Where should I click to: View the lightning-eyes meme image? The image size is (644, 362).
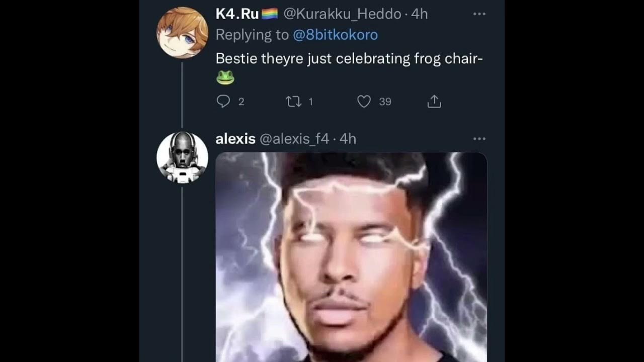[x=351, y=257]
